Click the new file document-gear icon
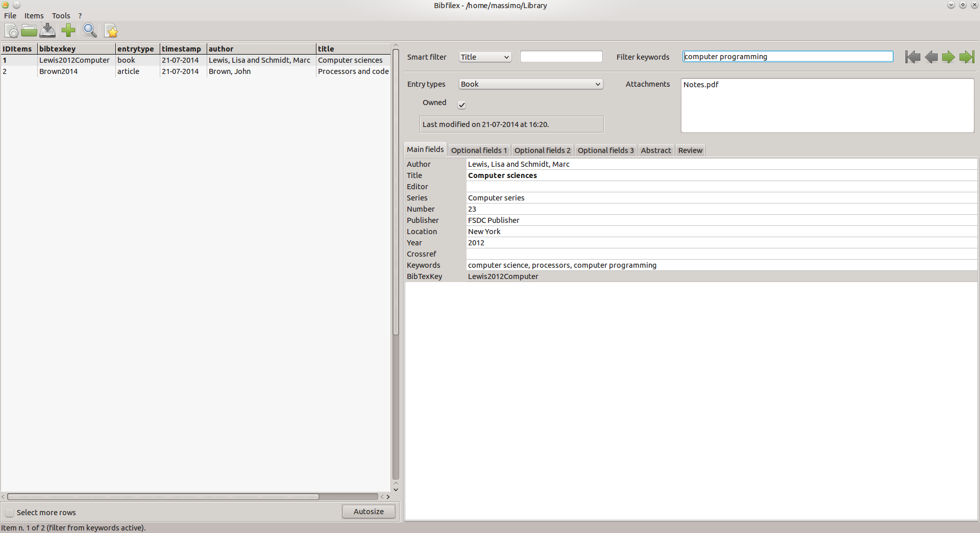 (11, 31)
